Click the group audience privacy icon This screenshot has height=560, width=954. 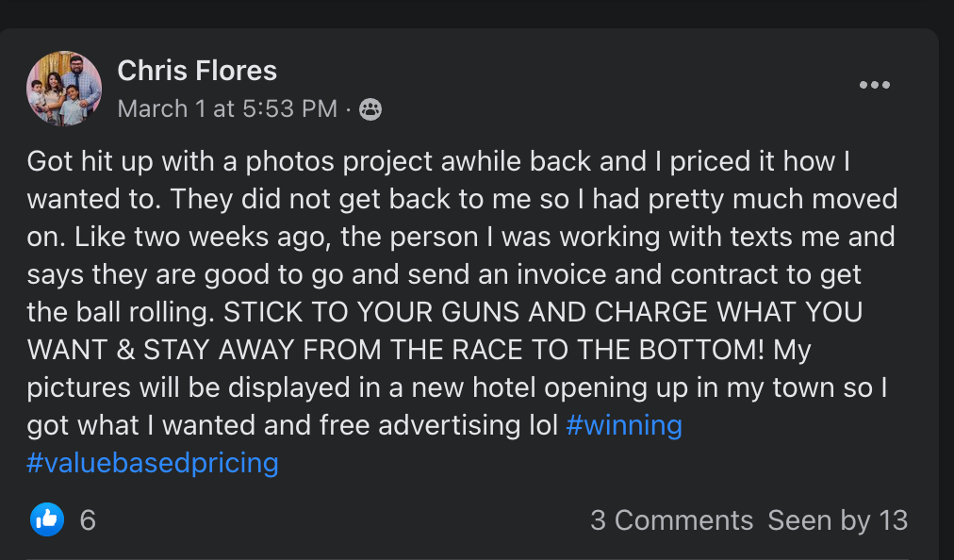coord(371,109)
